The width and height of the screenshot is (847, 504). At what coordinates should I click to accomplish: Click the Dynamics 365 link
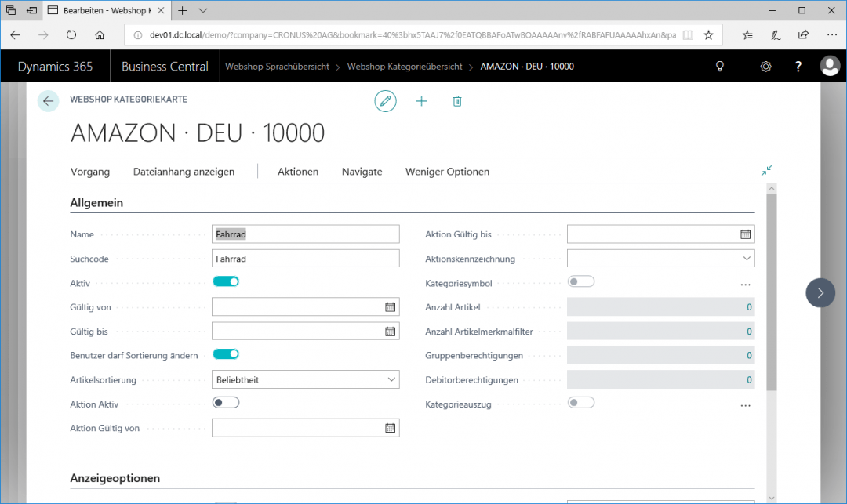[55, 67]
